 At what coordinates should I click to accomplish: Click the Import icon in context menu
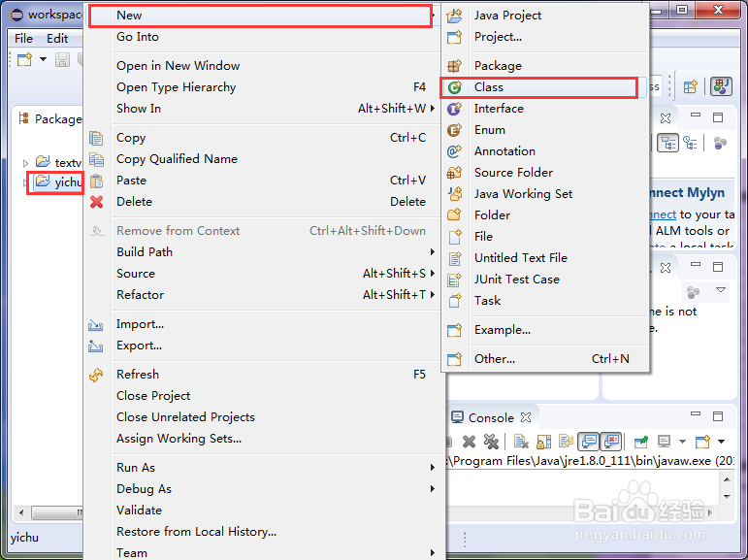(95, 325)
